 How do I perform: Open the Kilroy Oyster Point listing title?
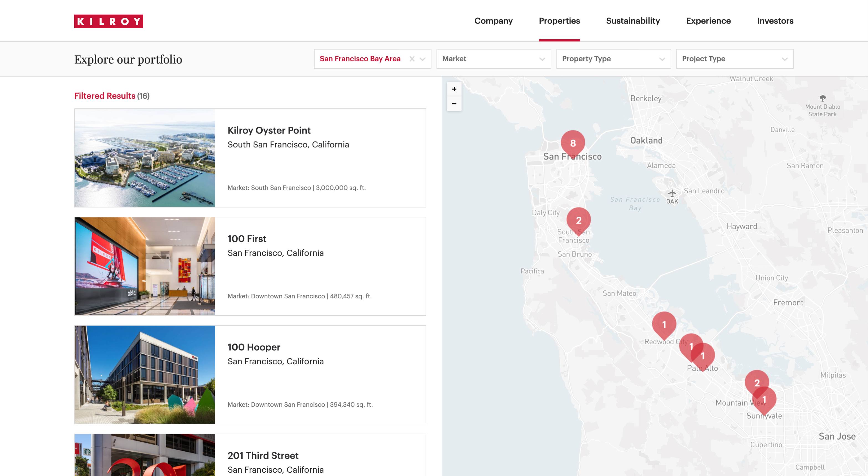pos(269,130)
